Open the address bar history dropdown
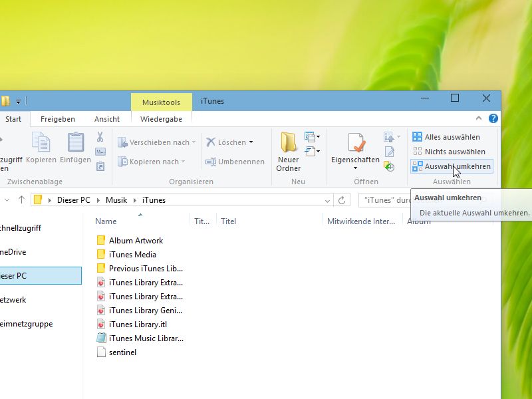Screen dimensions: 532x399 point(327,201)
